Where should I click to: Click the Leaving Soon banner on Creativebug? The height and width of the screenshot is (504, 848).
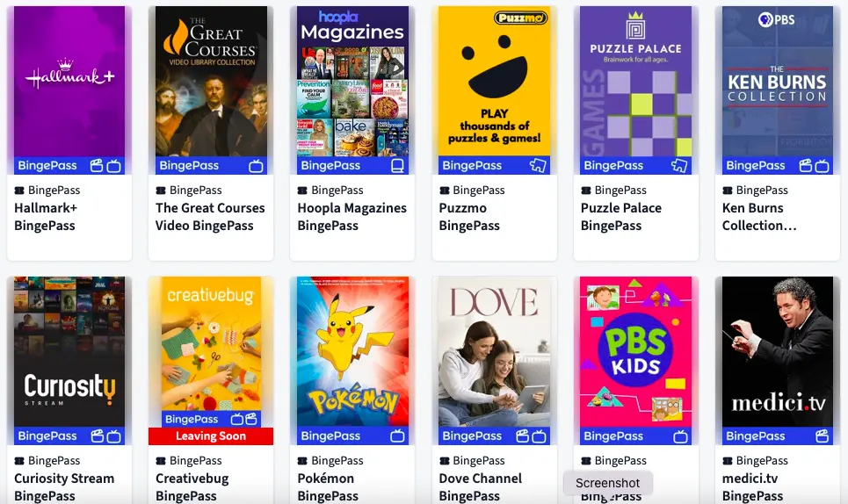pyautogui.click(x=211, y=436)
